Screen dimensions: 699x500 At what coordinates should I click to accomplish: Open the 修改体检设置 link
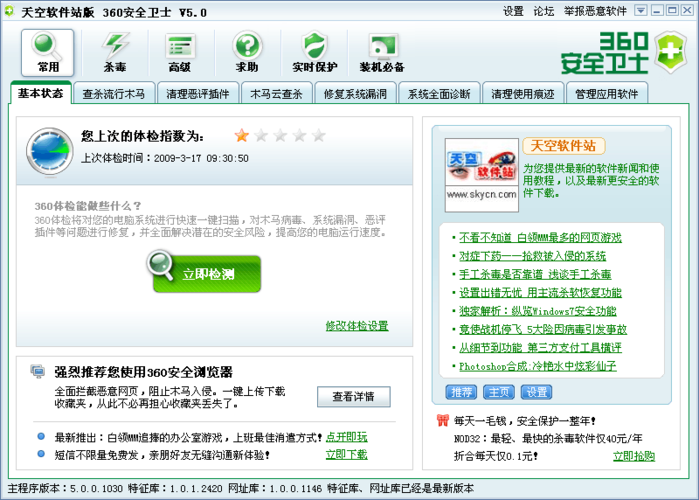point(356,326)
